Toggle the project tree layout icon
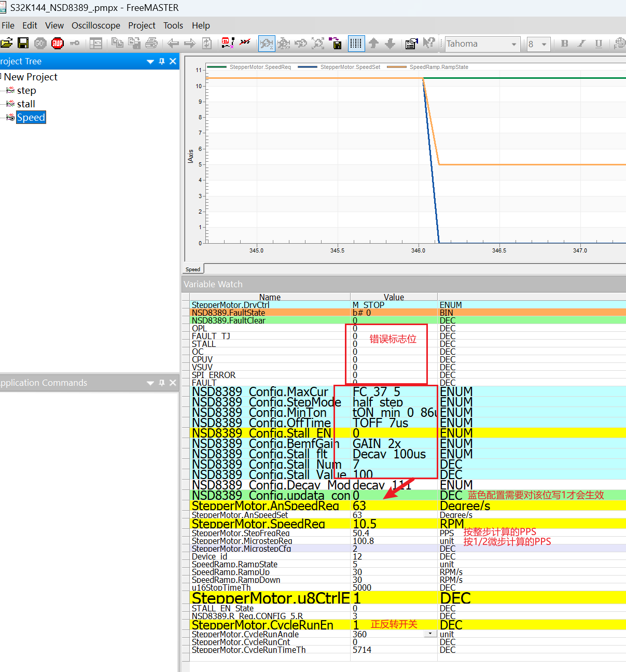Viewport: 626px width, 672px height. coord(96,44)
